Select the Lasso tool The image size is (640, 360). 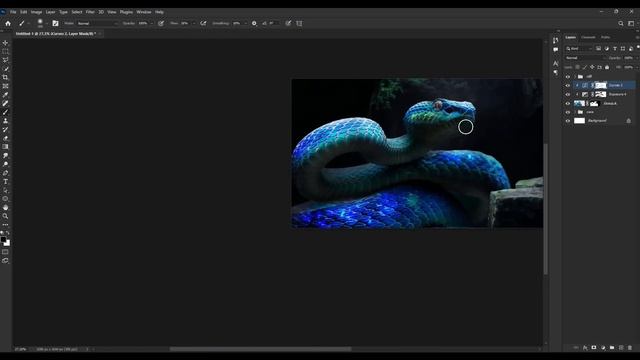point(5,60)
